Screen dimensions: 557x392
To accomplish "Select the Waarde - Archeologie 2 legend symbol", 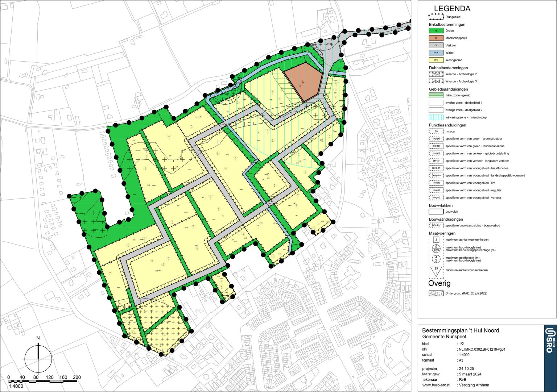I will tap(436, 74).
